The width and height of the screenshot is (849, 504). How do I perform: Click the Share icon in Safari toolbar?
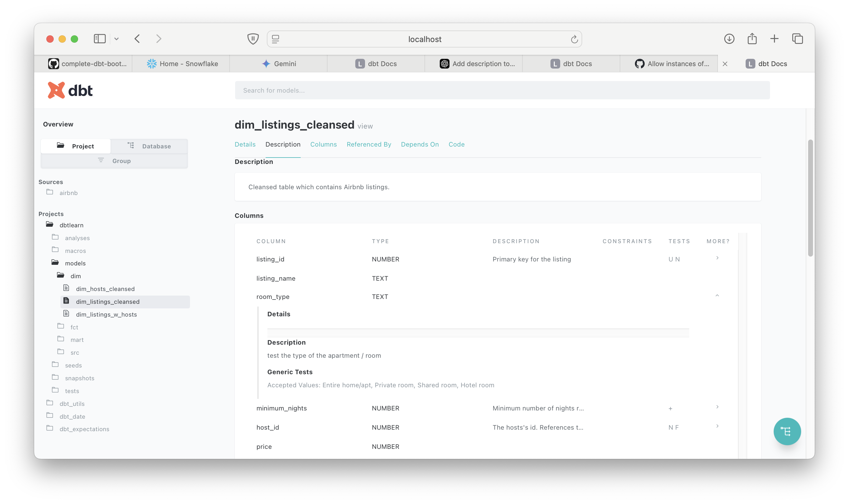point(752,39)
